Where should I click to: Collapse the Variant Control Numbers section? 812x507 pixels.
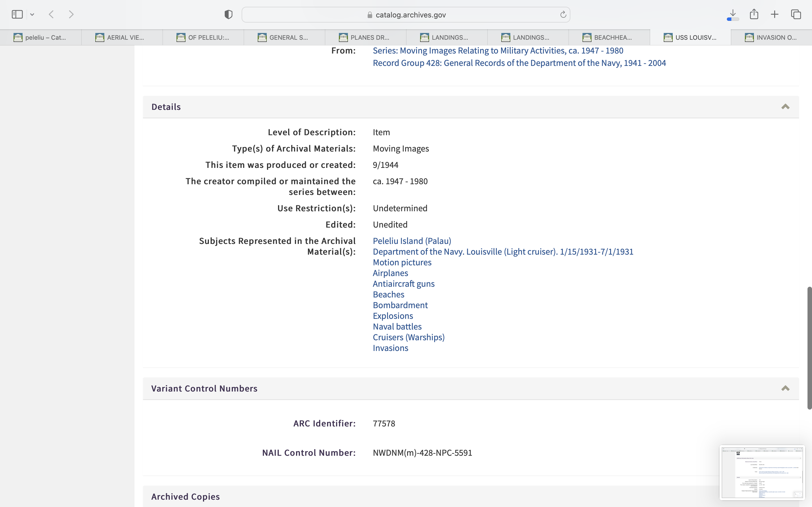click(785, 389)
